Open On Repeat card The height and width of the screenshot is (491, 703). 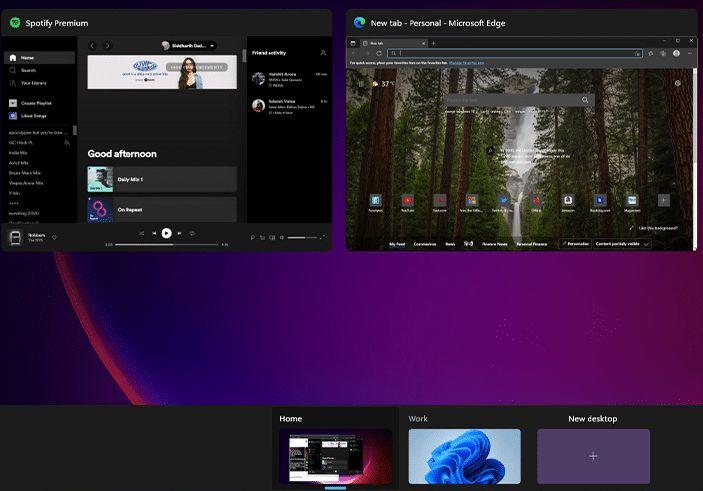(162, 209)
